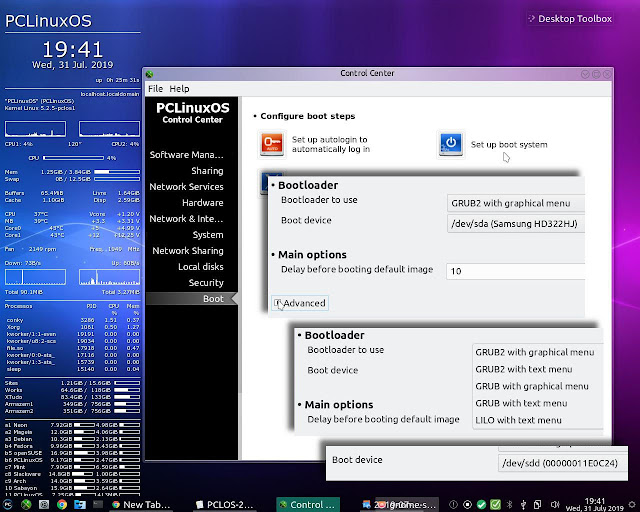This screenshot has height=512, width=640.
Task: Select the Sharing sidebar category
Action: 207,171
